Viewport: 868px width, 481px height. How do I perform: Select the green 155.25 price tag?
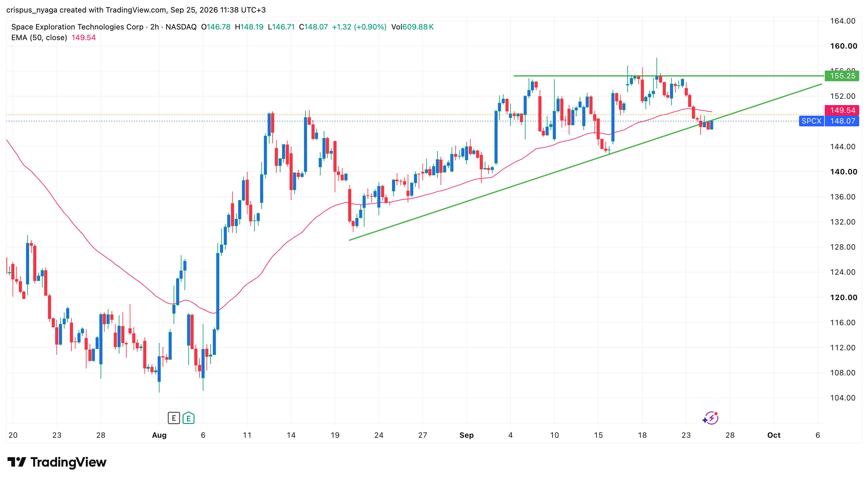(842, 76)
